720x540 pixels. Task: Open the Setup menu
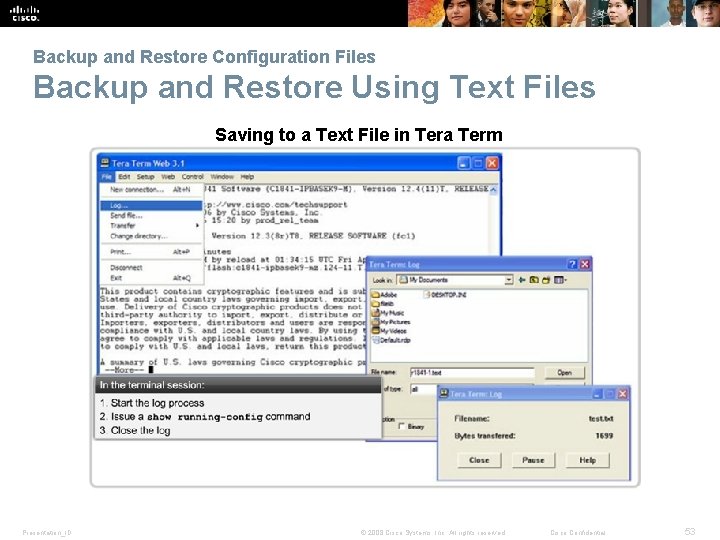tap(145, 177)
